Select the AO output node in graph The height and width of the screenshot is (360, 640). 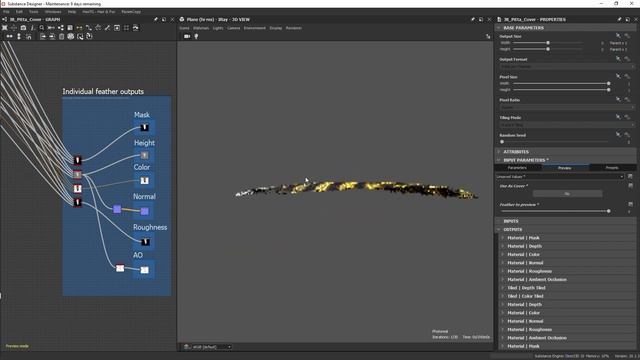click(144, 270)
